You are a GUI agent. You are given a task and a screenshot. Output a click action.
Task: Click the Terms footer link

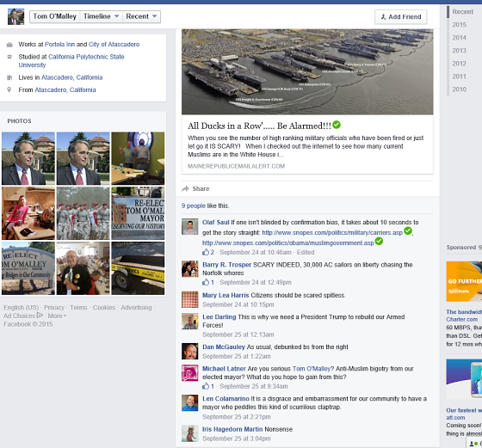coord(78,307)
